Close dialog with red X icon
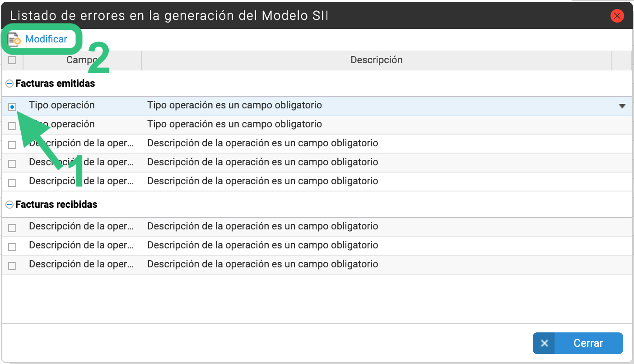The height and width of the screenshot is (364, 634). 617,16
